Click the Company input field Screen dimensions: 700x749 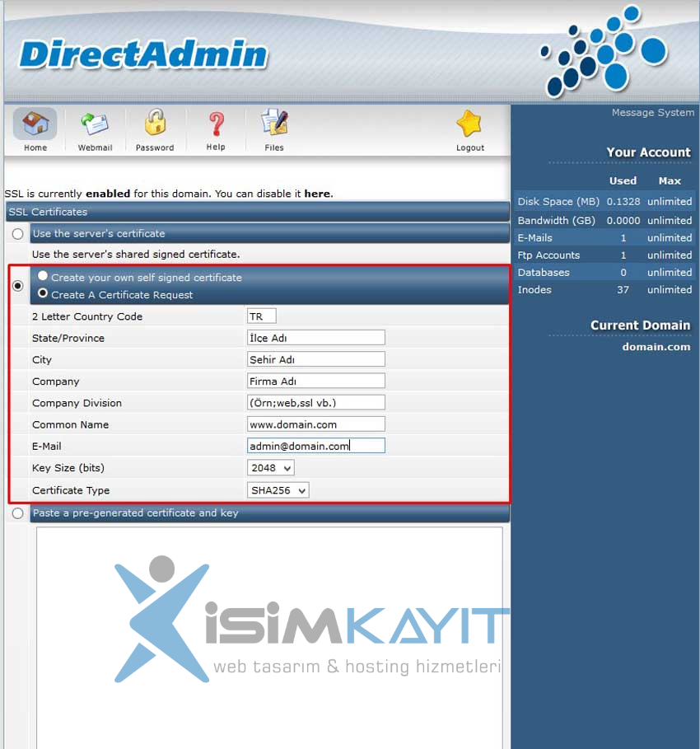[x=315, y=382]
